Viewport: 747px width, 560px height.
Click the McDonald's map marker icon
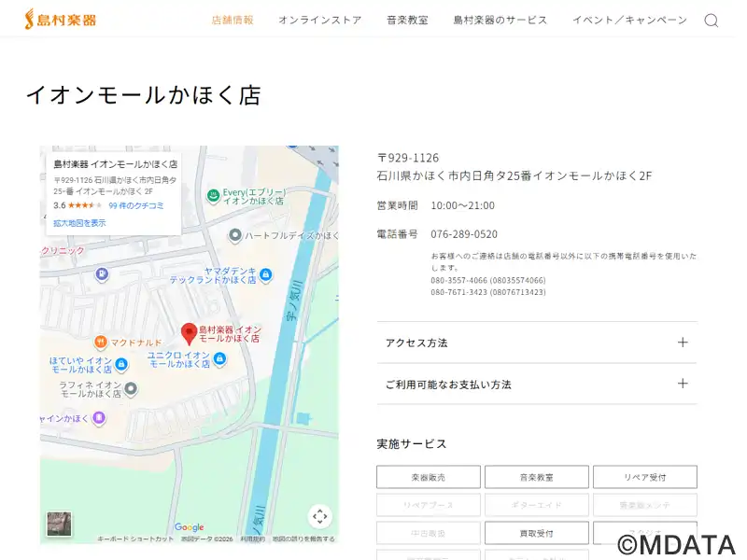[101, 343]
